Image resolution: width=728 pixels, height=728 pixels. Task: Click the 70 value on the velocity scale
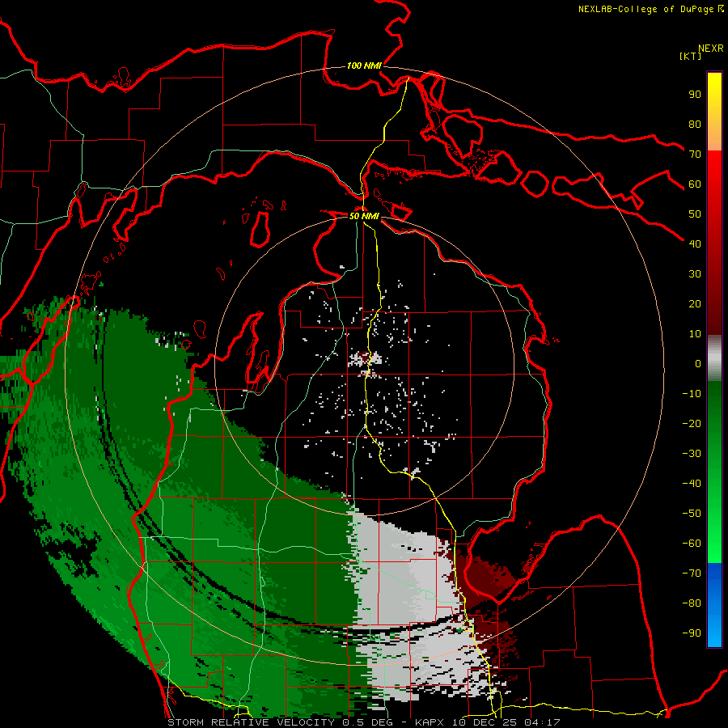tap(695, 154)
